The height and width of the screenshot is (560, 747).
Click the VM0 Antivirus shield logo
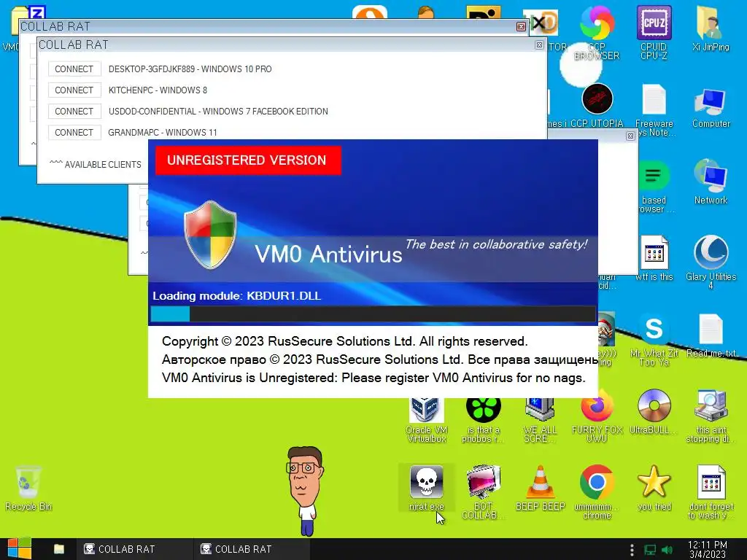pos(210,235)
